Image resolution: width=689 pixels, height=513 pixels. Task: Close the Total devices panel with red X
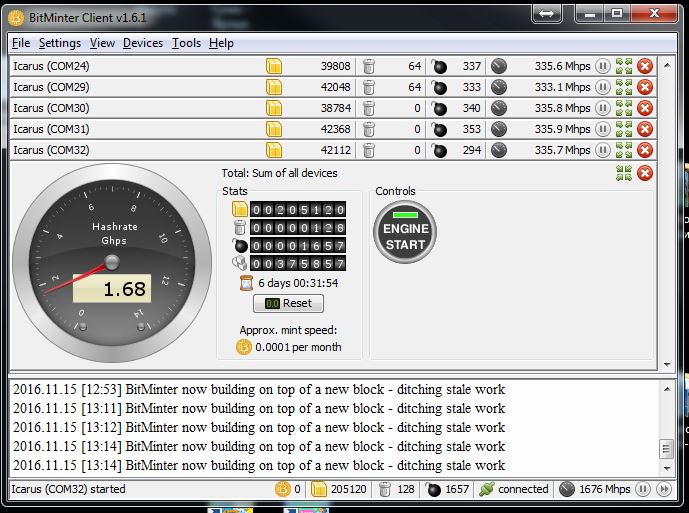(x=645, y=173)
